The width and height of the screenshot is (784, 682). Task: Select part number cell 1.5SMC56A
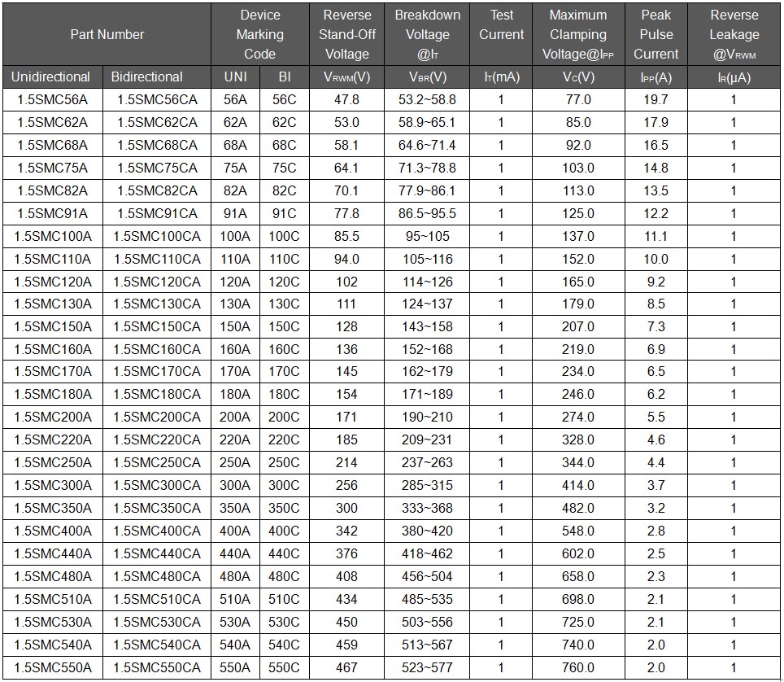52,100
